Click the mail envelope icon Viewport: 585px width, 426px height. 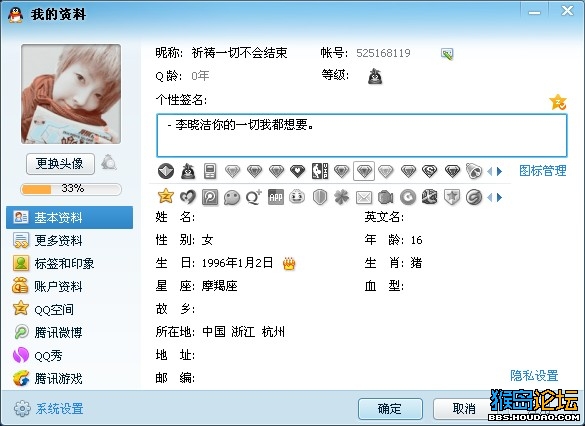pos(364,197)
